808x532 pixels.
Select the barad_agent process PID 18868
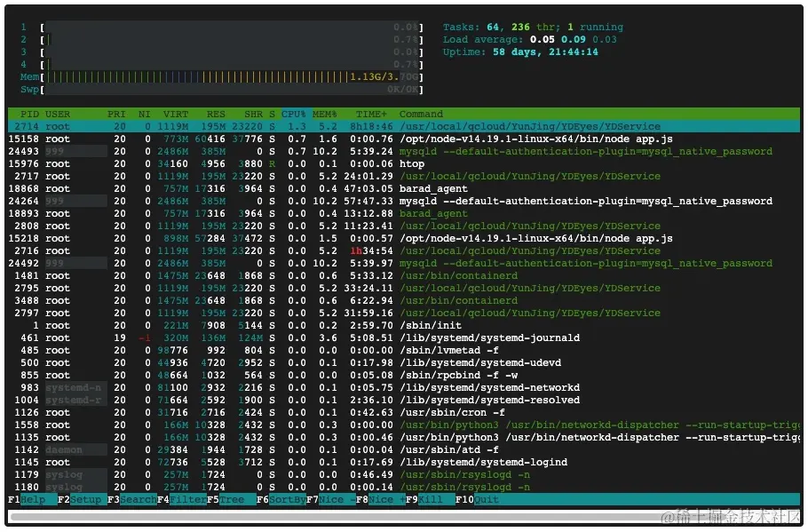pyautogui.click(x=404, y=188)
